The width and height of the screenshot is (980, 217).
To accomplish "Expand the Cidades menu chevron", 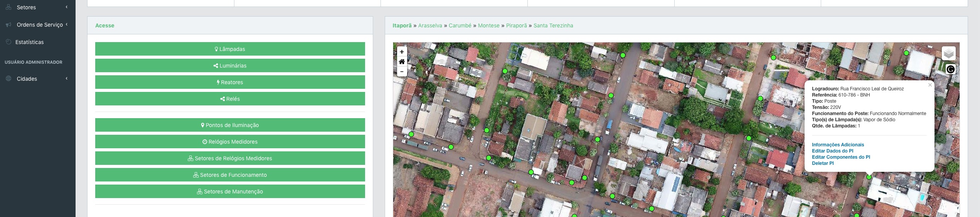I will (x=67, y=78).
